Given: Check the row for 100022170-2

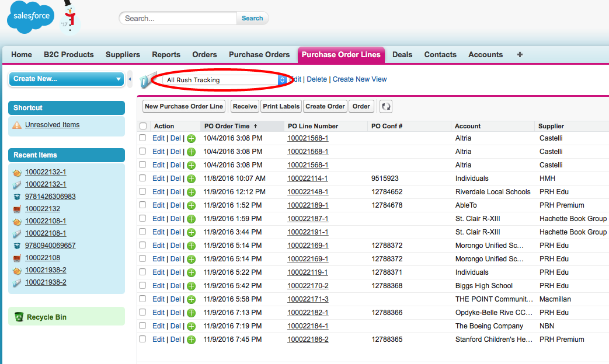Looking at the screenshot, I should (142, 285).
